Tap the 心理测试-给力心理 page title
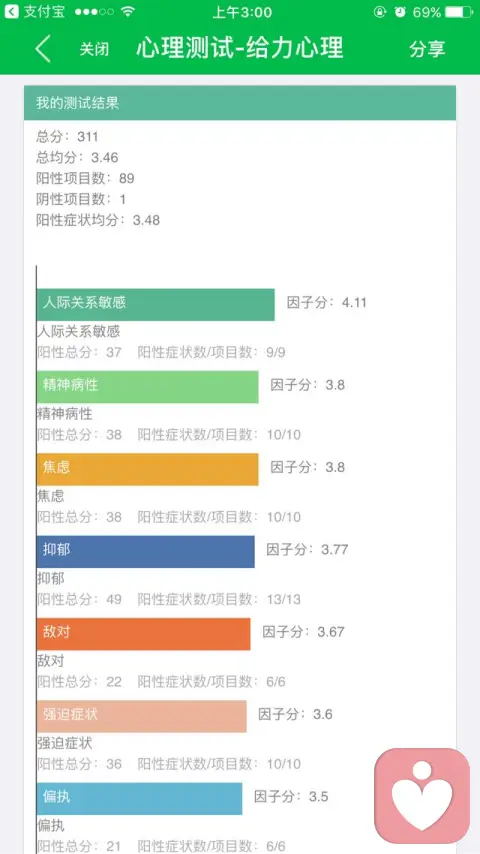 (x=240, y=48)
